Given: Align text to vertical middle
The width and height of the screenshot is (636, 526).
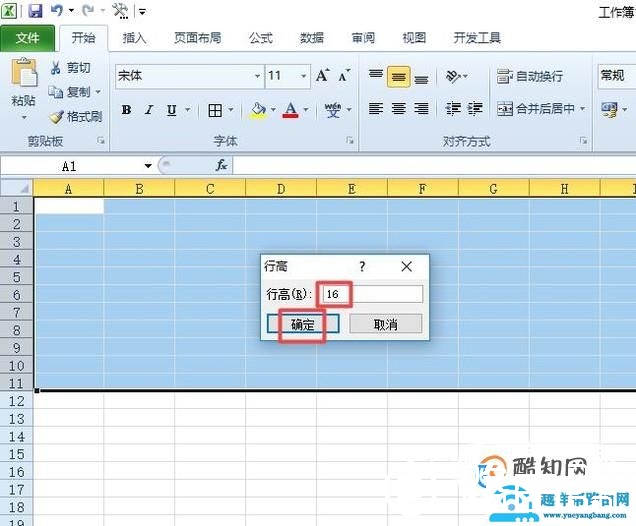Looking at the screenshot, I should coord(399,76).
